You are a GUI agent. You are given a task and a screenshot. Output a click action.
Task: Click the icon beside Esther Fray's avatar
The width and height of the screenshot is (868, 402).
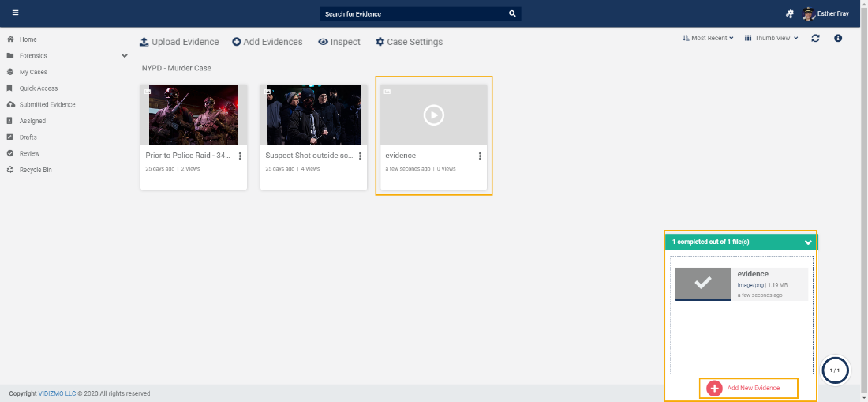[x=789, y=14]
